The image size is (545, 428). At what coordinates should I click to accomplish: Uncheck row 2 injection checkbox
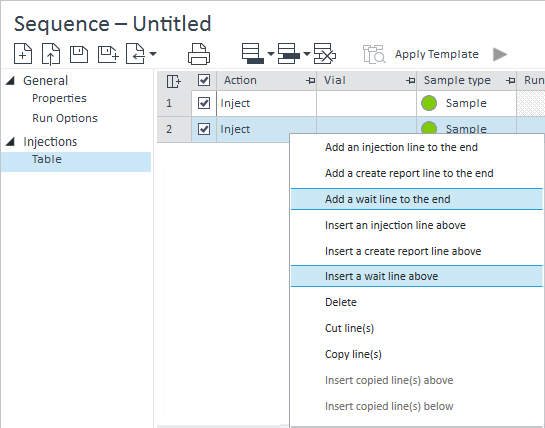tap(204, 129)
